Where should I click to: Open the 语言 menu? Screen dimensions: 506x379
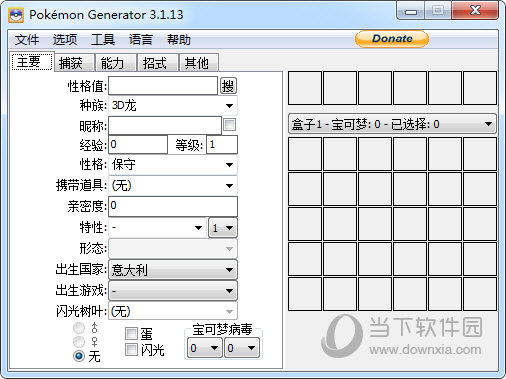click(x=141, y=40)
